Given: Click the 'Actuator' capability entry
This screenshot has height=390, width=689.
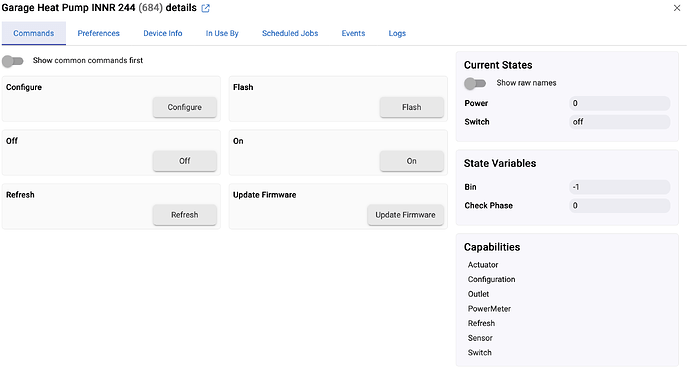Looking at the screenshot, I should pyautogui.click(x=483, y=265).
